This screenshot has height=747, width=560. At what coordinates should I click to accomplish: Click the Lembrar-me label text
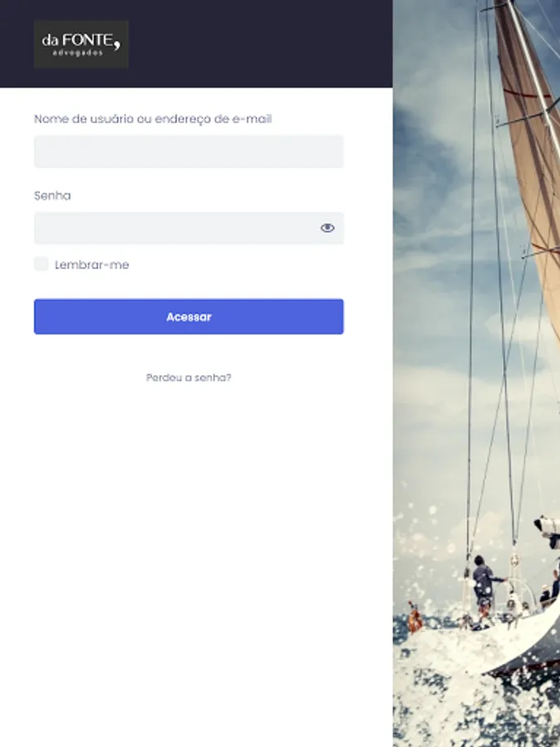(92, 265)
